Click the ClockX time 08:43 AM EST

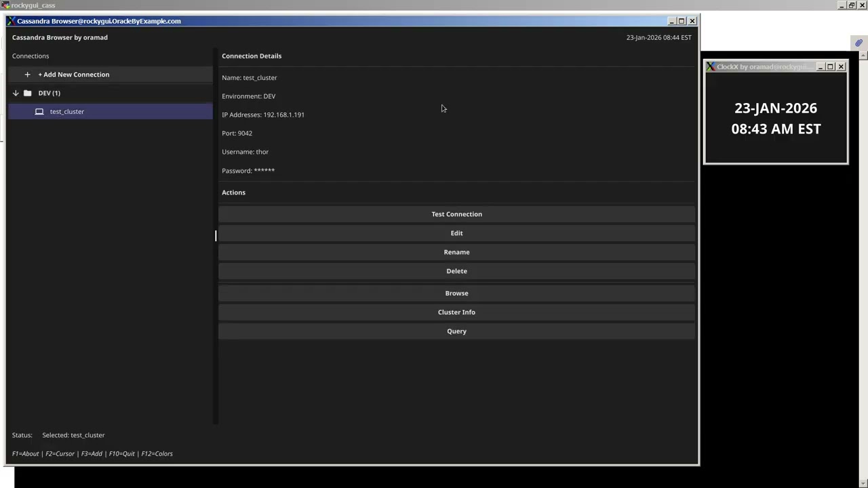[x=776, y=129]
